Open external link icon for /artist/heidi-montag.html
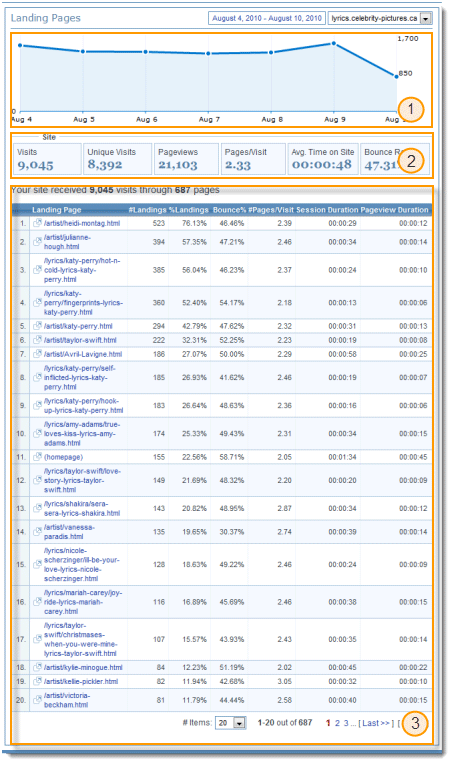 click(37, 223)
